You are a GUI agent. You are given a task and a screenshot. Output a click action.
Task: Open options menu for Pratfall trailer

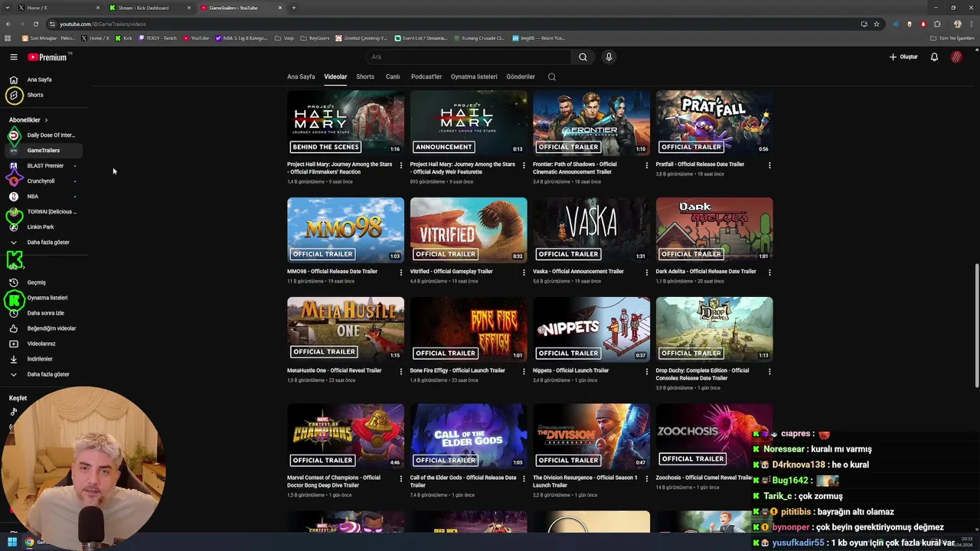click(x=769, y=165)
